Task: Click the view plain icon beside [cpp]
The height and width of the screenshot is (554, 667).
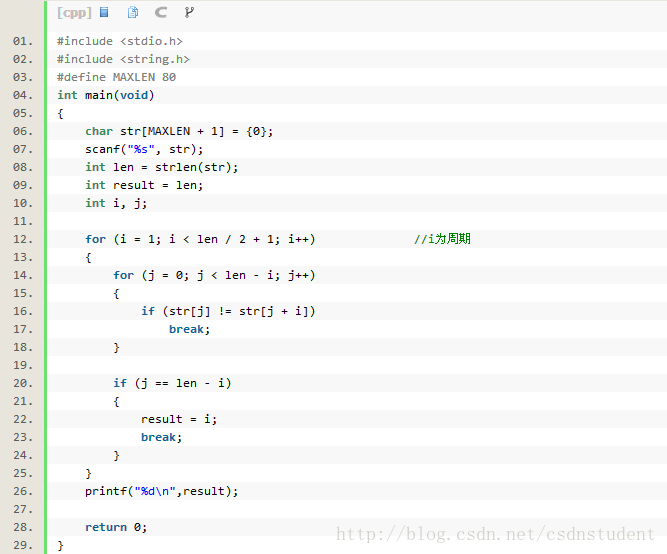Action: pos(104,12)
